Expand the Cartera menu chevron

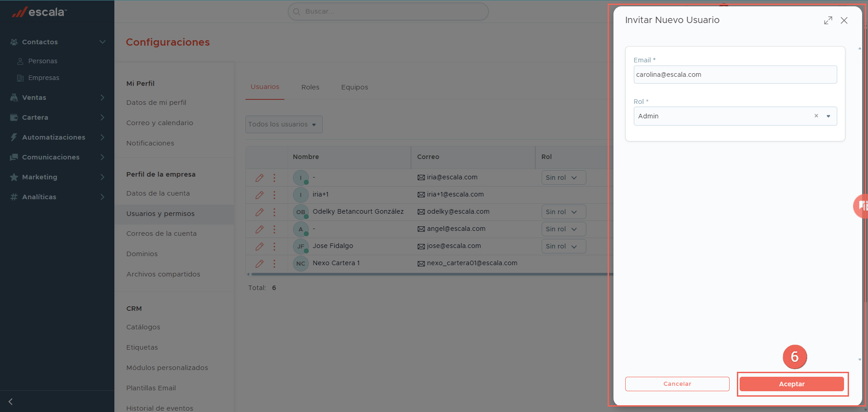[103, 117]
